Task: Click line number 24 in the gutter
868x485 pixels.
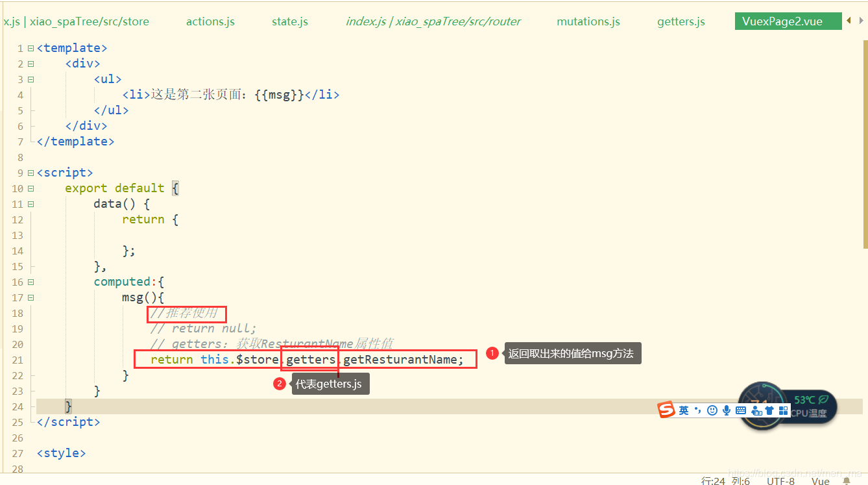Action: (x=17, y=406)
